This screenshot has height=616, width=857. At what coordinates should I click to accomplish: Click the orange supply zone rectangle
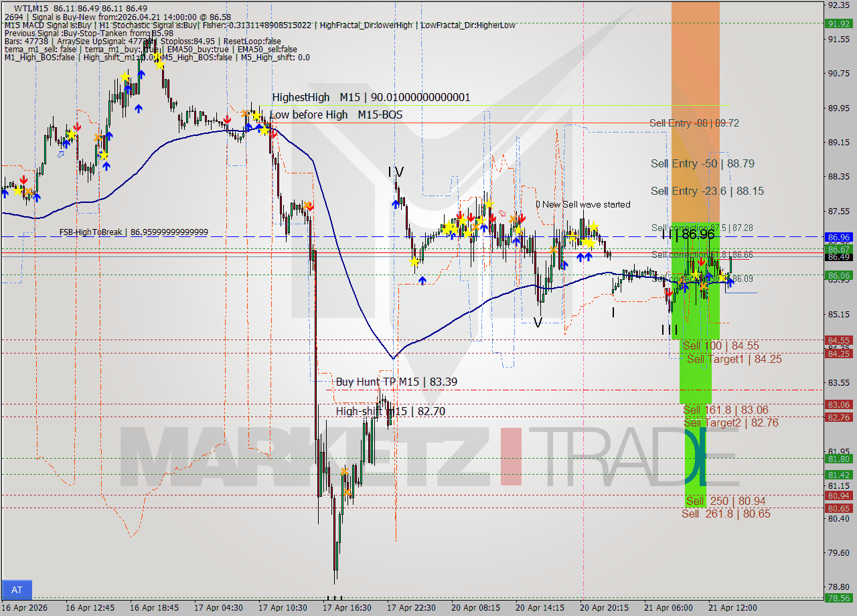point(696,67)
